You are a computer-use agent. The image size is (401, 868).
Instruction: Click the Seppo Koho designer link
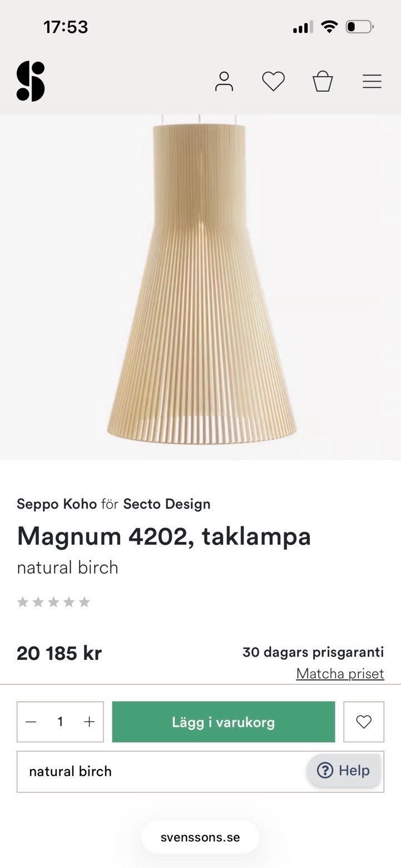click(57, 504)
